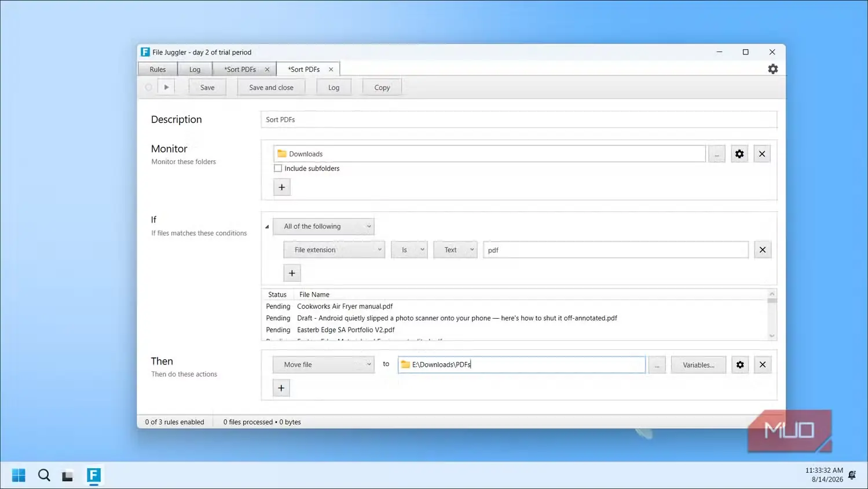Delete the File extension condition

(763, 250)
